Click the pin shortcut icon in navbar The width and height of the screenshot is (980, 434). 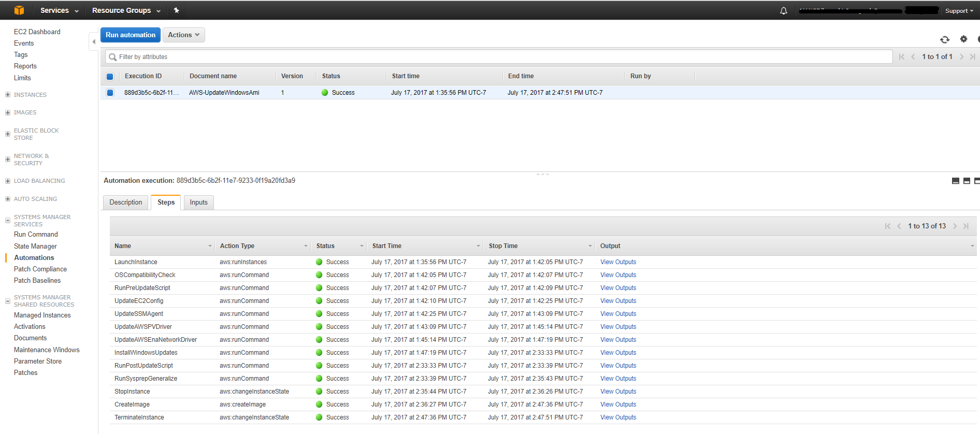pyautogui.click(x=176, y=10)
